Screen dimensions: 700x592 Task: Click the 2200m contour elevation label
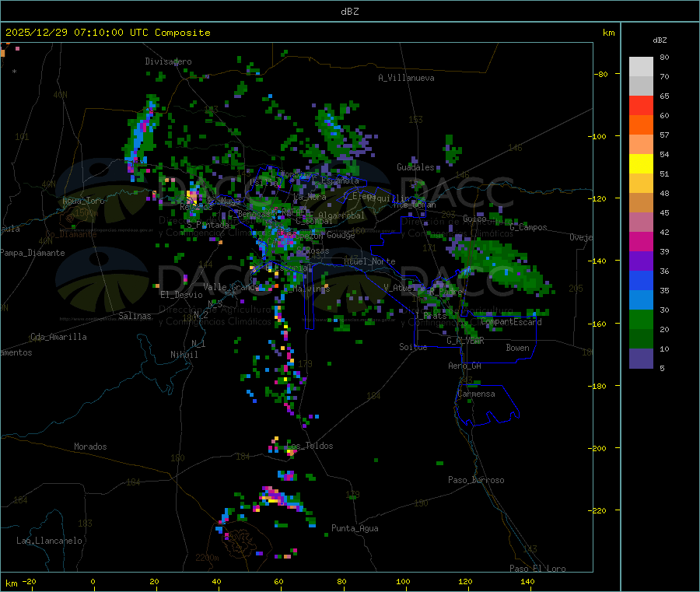click(207, 558)
